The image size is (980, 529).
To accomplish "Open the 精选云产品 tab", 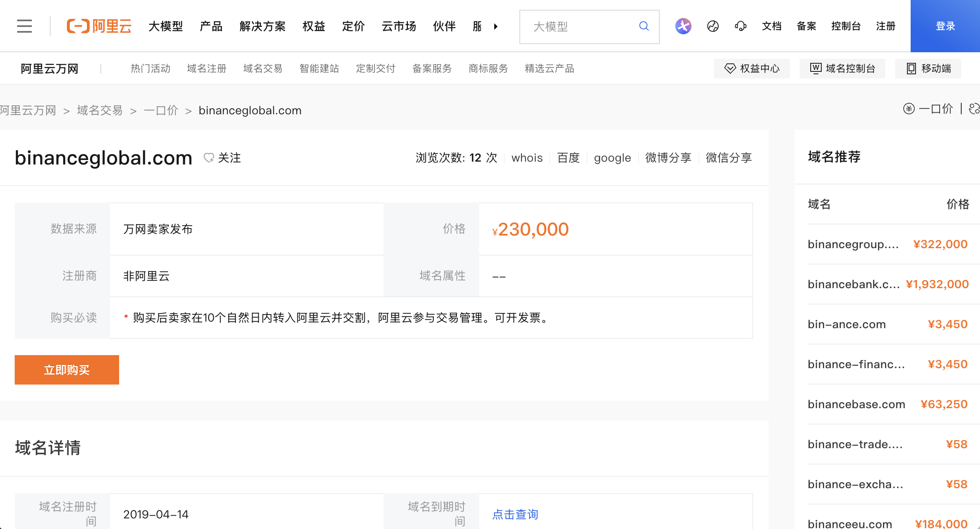I will [x=550, y=68].
